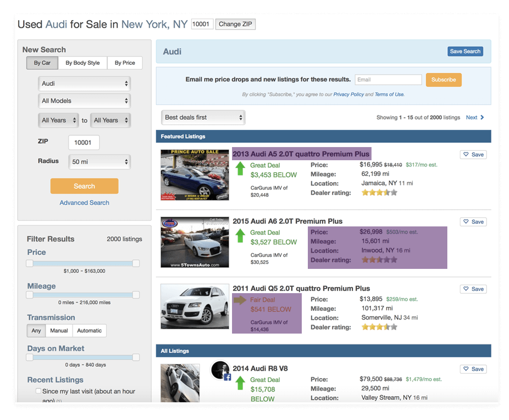The image size is (509, 420).
Task: Open the Audi make dropdown
Action: 84,83
